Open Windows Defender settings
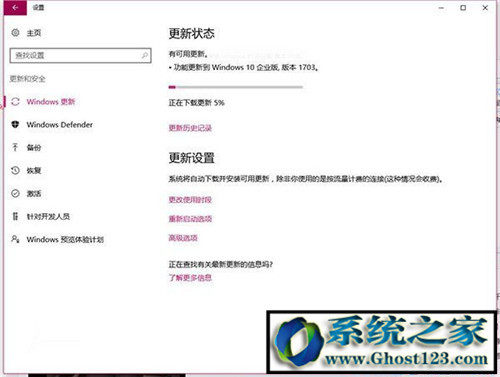 click(x=60, y=125)
